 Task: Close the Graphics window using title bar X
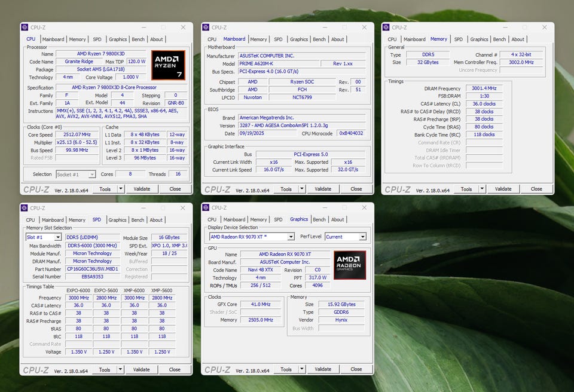(364, 208)
